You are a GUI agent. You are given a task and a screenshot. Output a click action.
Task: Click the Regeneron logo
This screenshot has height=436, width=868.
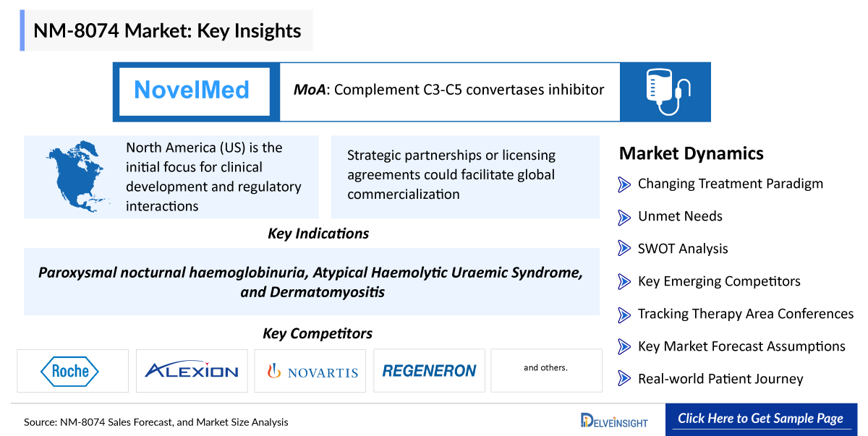click(x=429, y=371)
